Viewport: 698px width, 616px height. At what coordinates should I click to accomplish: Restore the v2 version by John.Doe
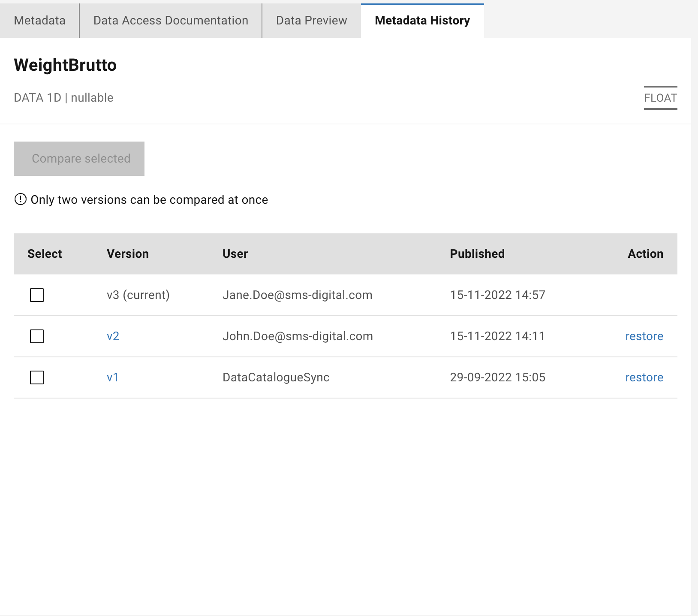[x=644, y=336]
